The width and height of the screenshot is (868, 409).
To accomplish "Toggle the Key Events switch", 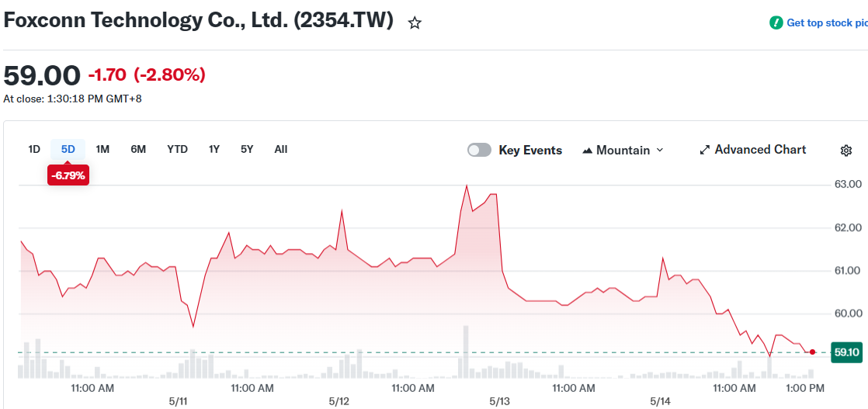I will (x=479, y=150).
